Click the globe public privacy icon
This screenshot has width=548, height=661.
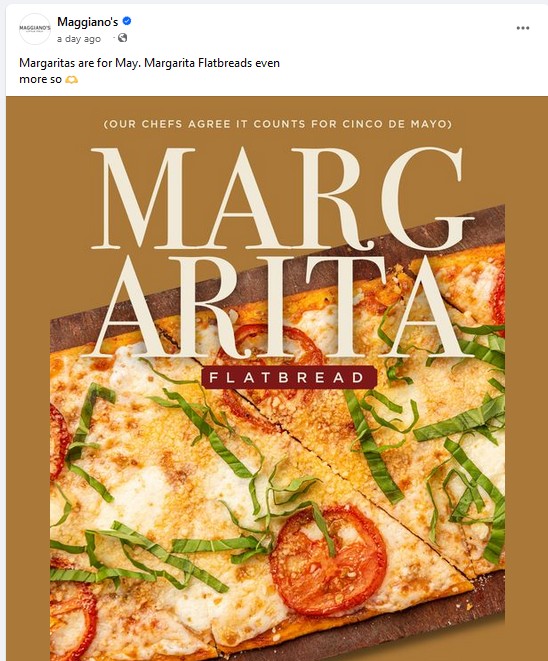[122, 38]
